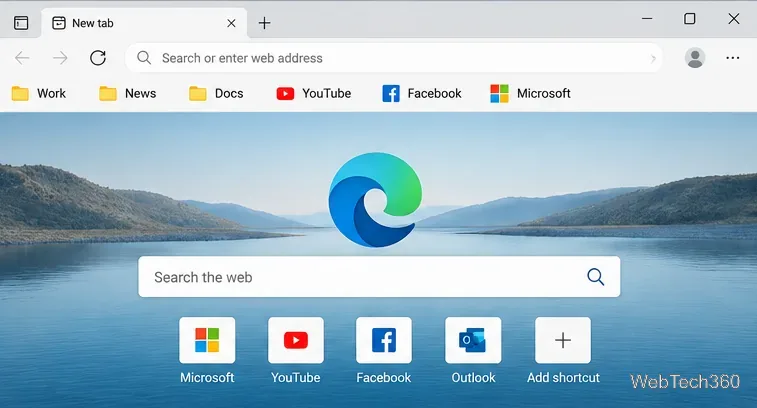This screenshot has width=757, height=408.
Task: Expand the Work favorites folder
Action: [x=39, y=93]
